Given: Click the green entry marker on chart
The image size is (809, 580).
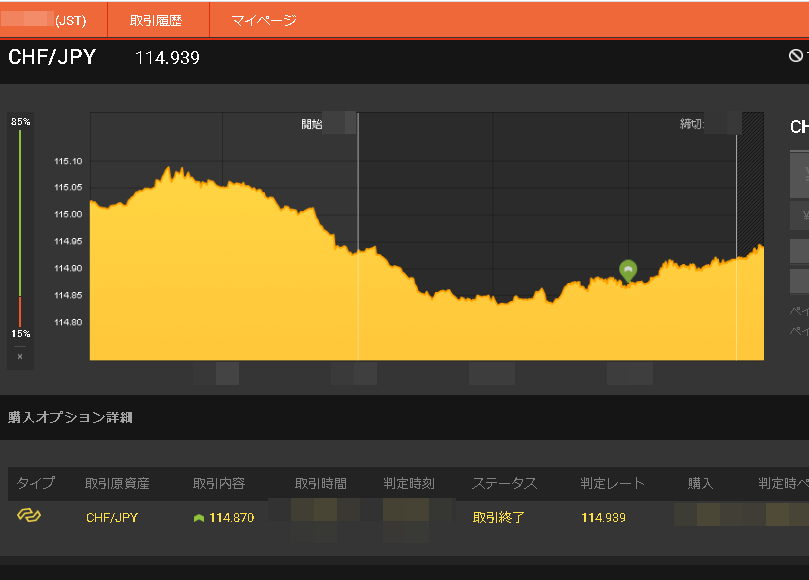Looking at the screenshot, I should [x=628, y=271].
